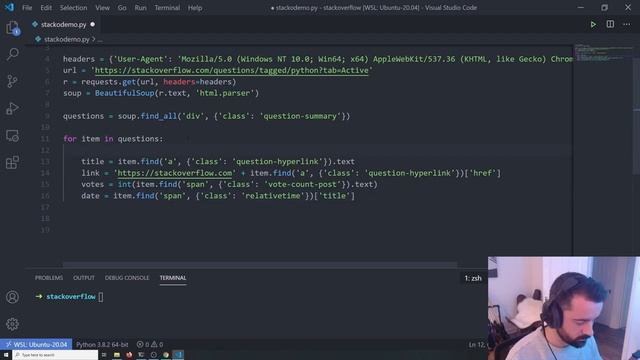
Task: Click 'question-summary' string on line 9
Action: coord(300,116)
